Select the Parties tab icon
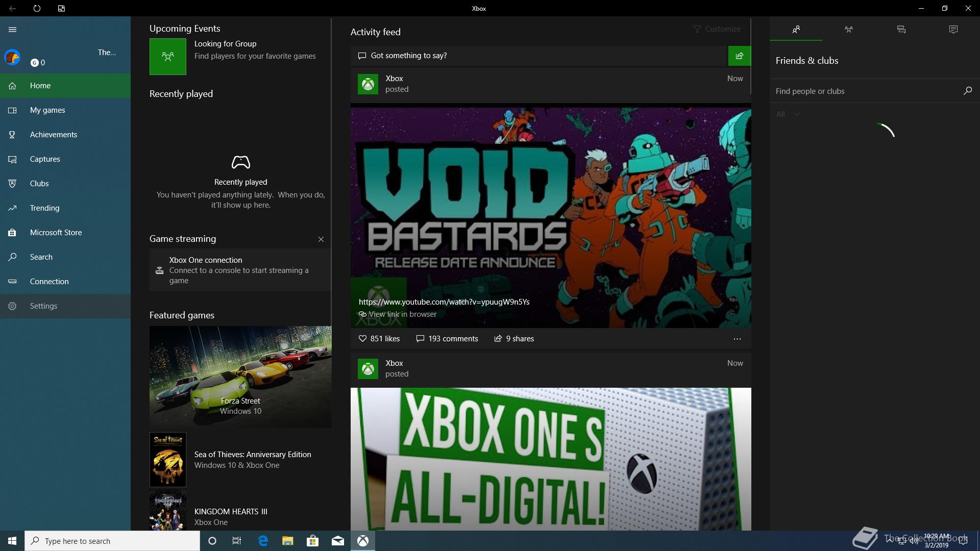Screen dimensions: 980x551 pos(849,30)
